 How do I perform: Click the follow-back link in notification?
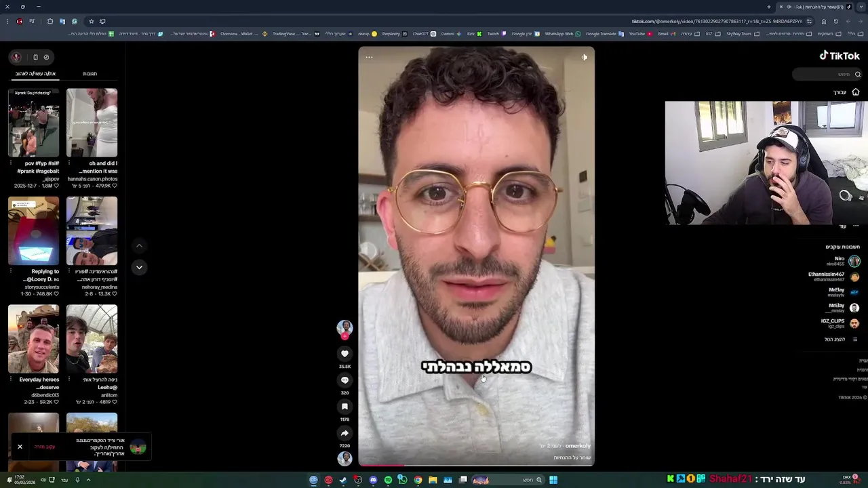click(x=45, y=447)
